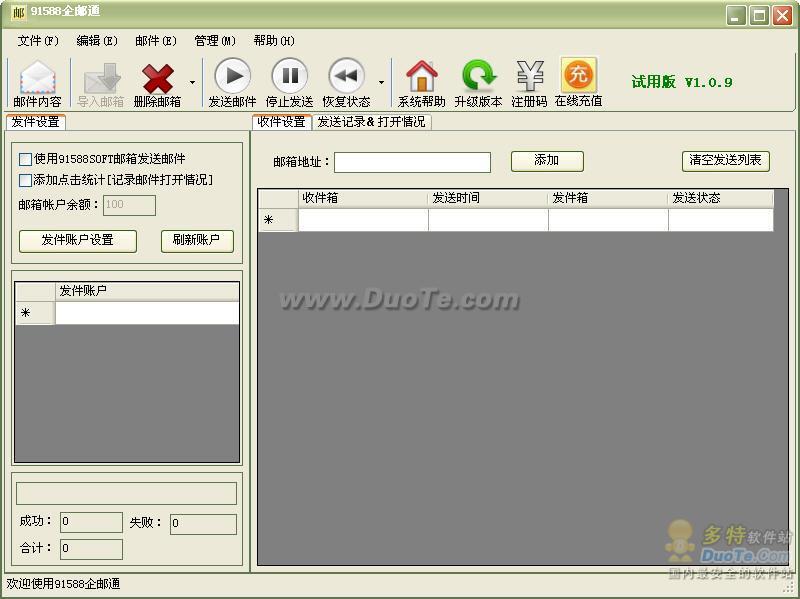Screen dimensions: 800x599
Task: Click the 删除邮箱 red X icon
Action: coord(157,78)
